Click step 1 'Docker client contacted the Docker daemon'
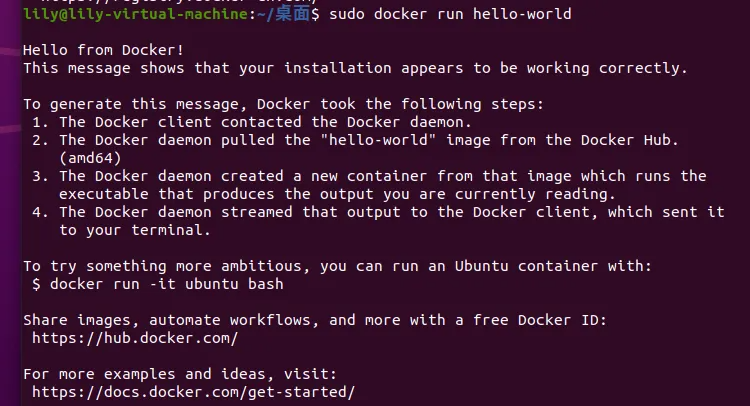The image size is (750, 406). tap(252, 122)
